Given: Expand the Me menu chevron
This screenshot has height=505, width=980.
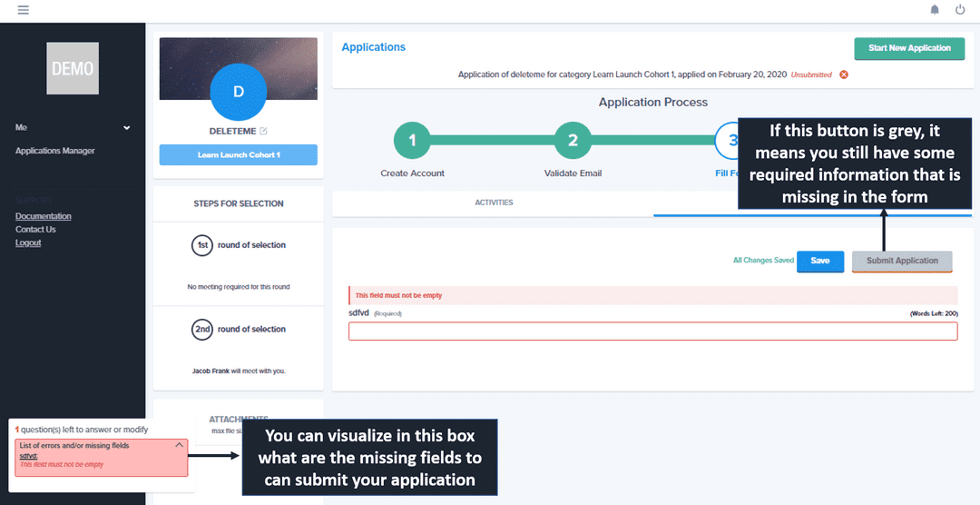Looking at the screenshot, I should point(127,128).
